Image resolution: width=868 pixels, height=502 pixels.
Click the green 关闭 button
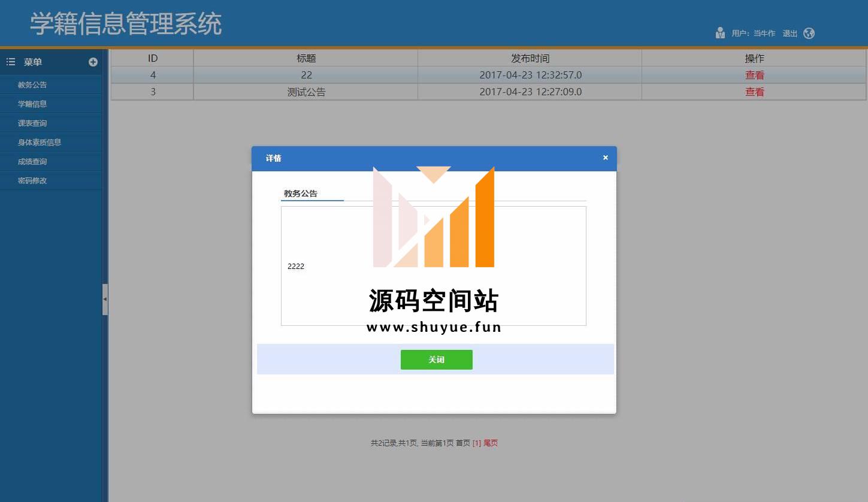436,359
